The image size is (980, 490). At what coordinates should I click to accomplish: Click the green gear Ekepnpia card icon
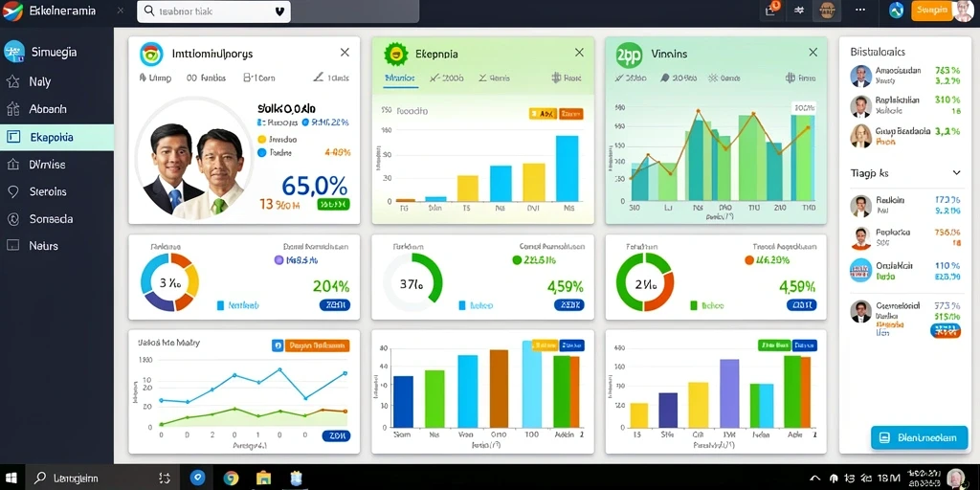395,54
